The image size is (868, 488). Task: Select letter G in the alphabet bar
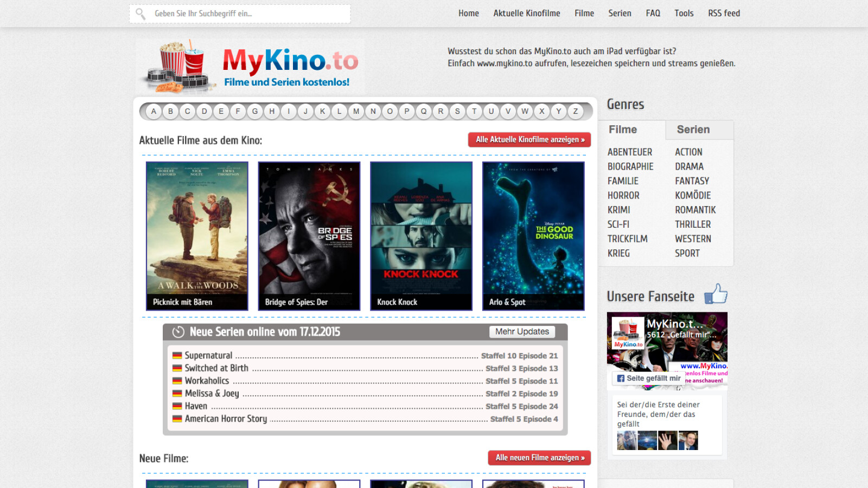click(x=255, y=111)
